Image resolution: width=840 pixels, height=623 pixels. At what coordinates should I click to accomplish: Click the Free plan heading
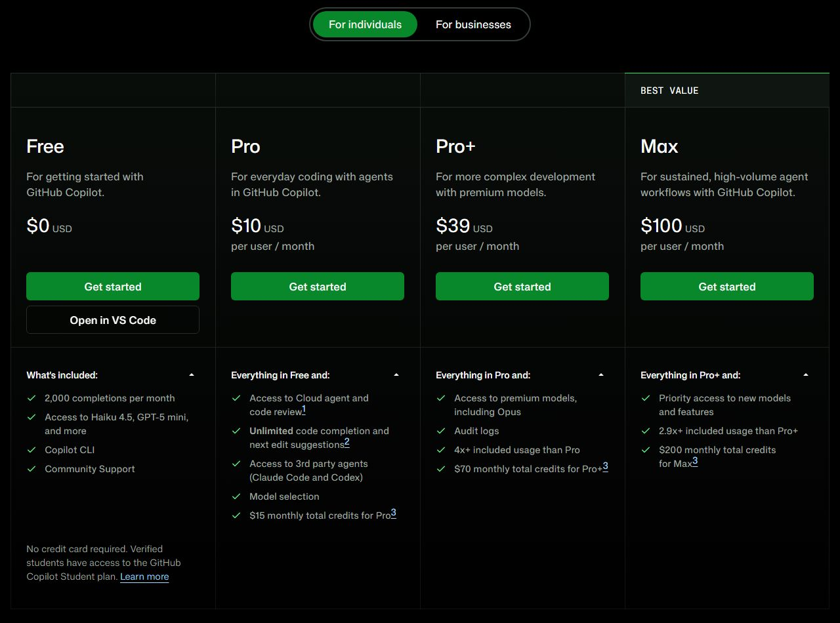coord(45,146)
